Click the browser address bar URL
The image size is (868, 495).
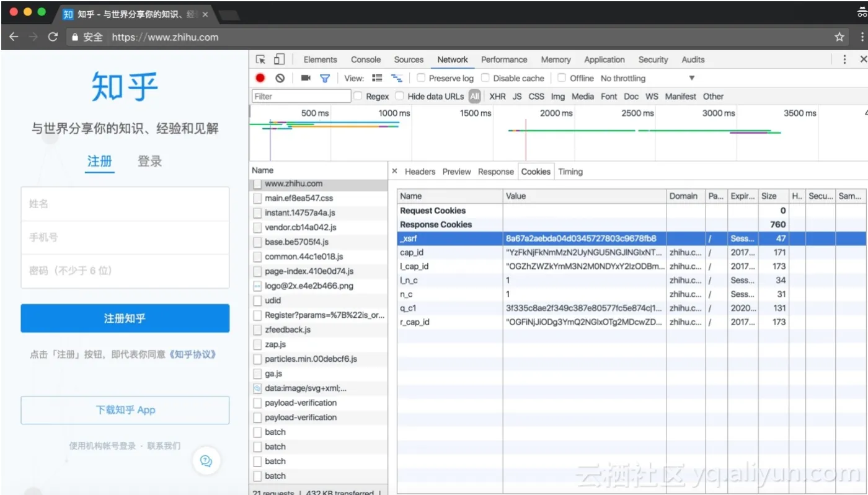tap(165, 37)
